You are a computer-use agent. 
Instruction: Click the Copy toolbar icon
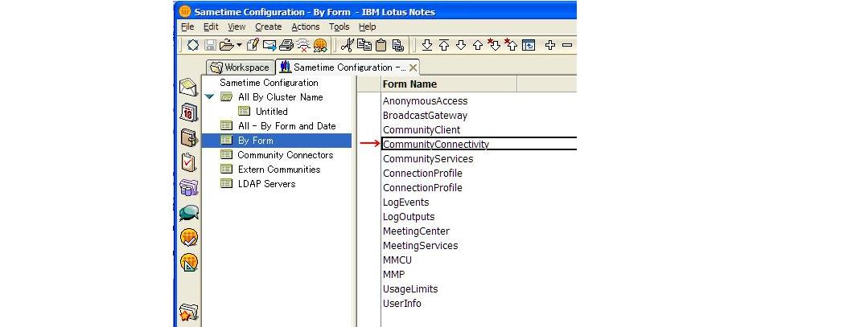364,45
